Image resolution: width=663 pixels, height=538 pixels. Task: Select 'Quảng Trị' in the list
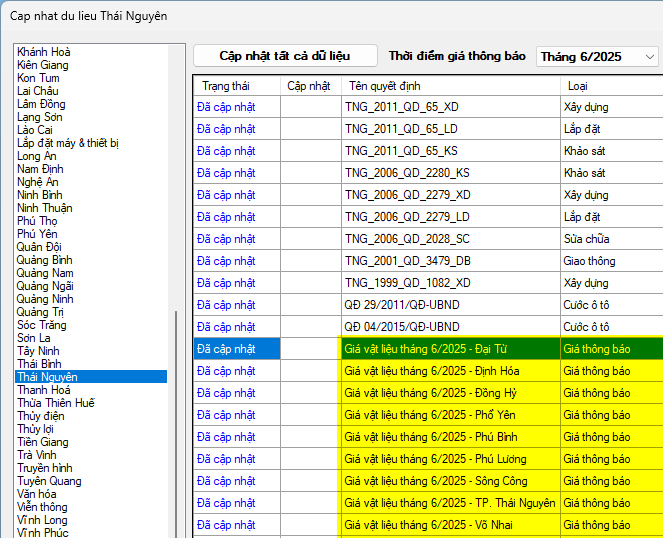[40, 312]
